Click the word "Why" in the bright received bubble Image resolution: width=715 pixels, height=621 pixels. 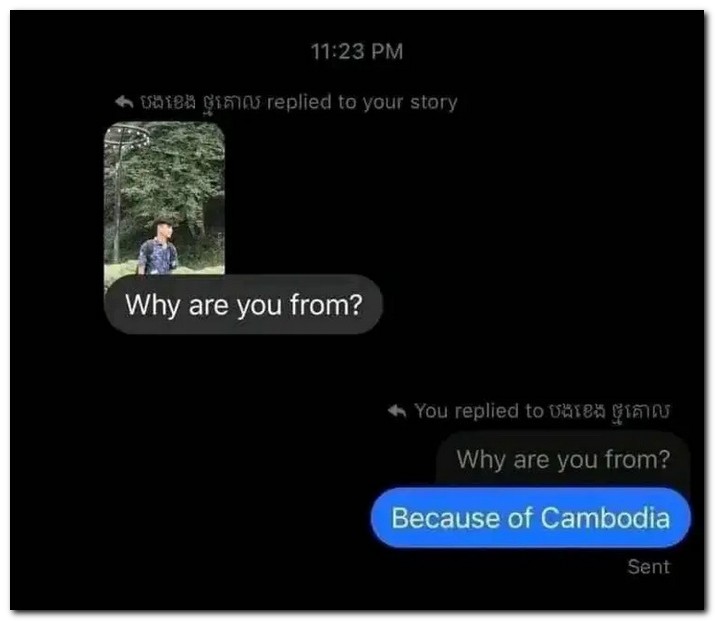click(x=153, y=305)
